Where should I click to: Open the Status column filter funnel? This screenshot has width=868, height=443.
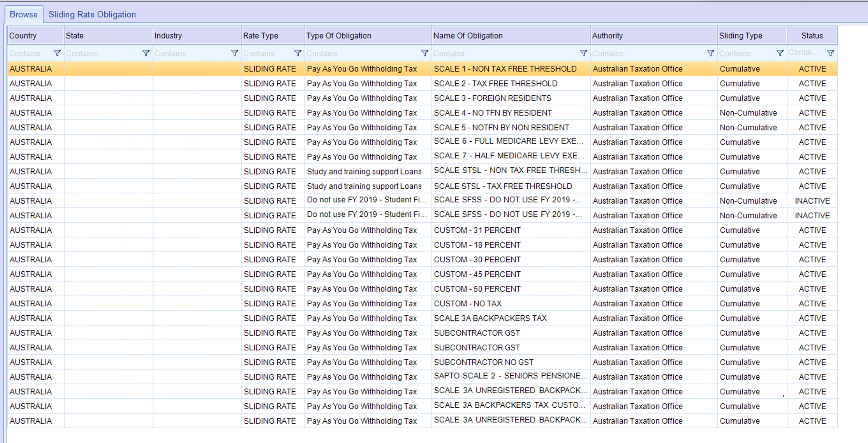click(x=830, y=53)
